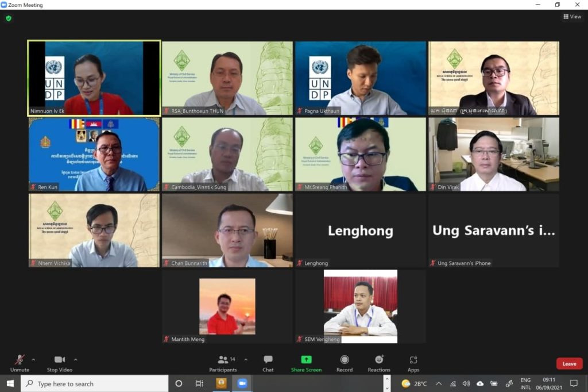Show hidden system tray icons

point(438,383)
